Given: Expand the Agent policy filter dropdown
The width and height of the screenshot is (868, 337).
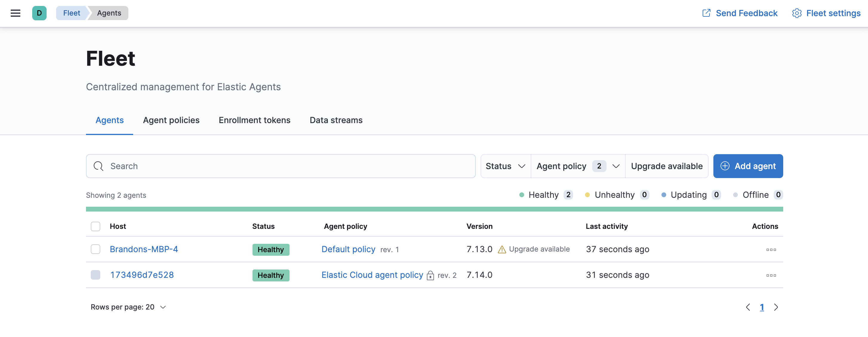Looking at the screenshot, I should pyautogui.click(x=578, y=166).
